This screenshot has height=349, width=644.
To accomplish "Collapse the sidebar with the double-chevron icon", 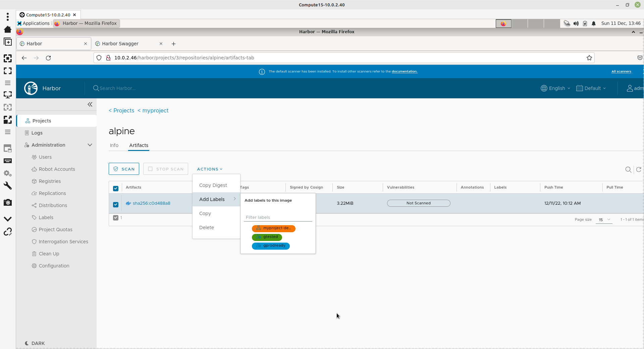I will pos(90,104).
